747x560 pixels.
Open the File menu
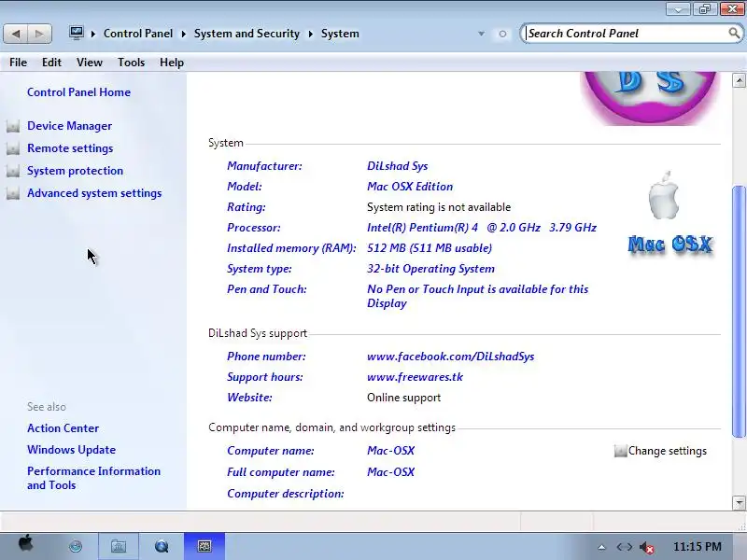tap(18, 63)
